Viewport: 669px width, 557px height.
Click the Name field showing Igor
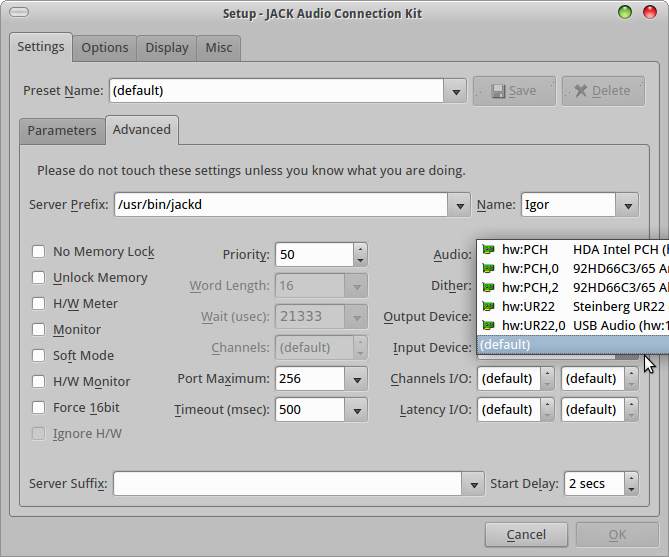[568, 205]
